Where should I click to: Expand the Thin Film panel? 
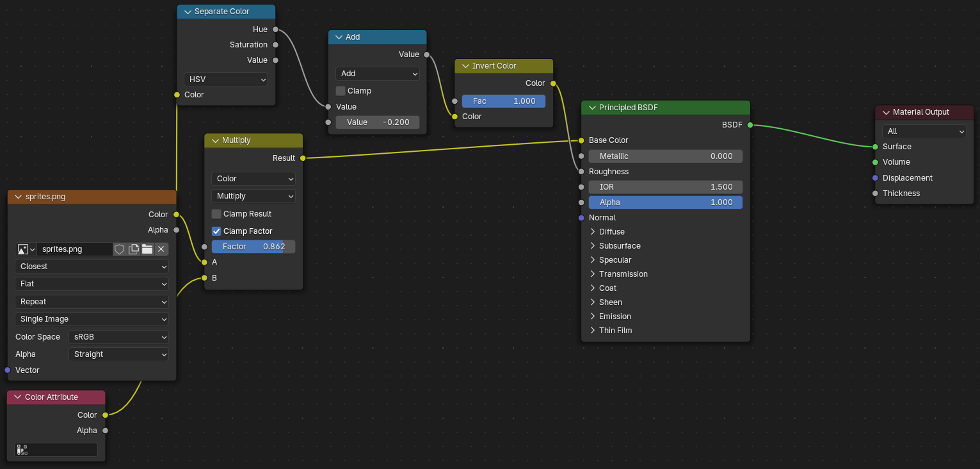point(593,331)
